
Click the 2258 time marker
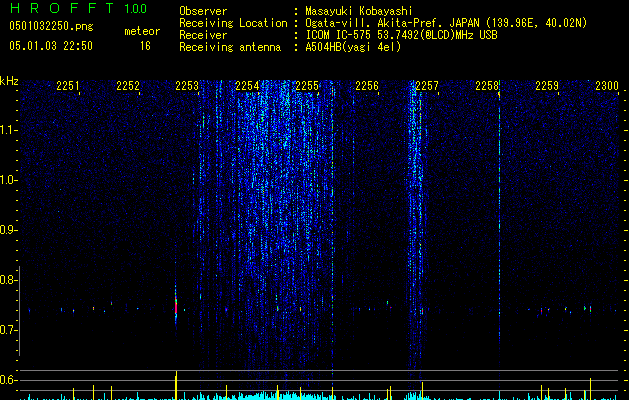click(x=487, y=86)
